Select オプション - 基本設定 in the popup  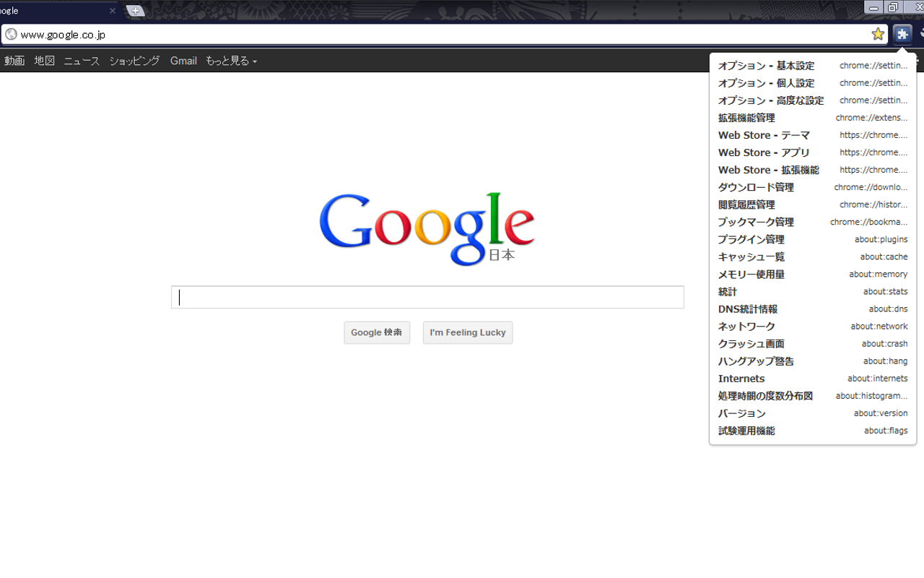pos(813,66)
